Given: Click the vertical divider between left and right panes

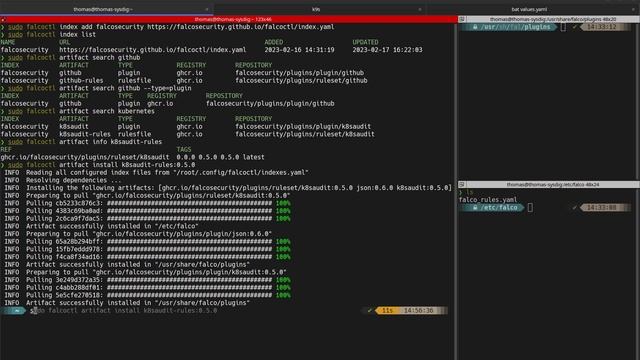Looking at the screenshot, I should (456, 192).
